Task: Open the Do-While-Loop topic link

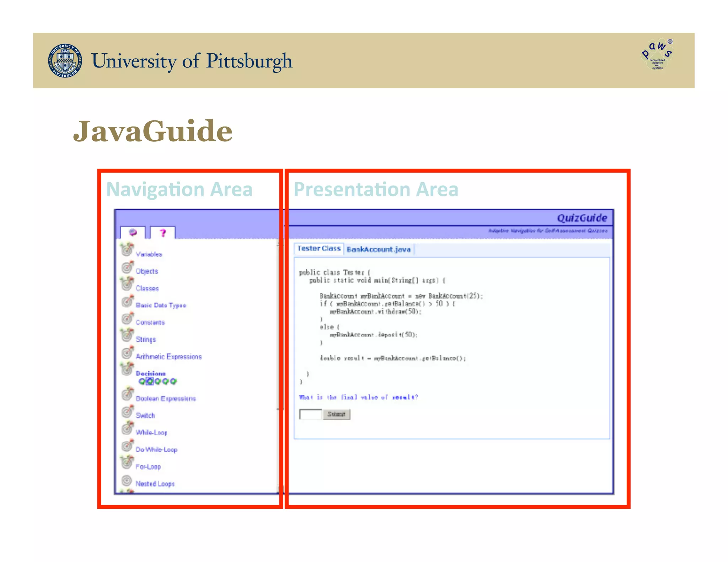Action: [156, 450]
